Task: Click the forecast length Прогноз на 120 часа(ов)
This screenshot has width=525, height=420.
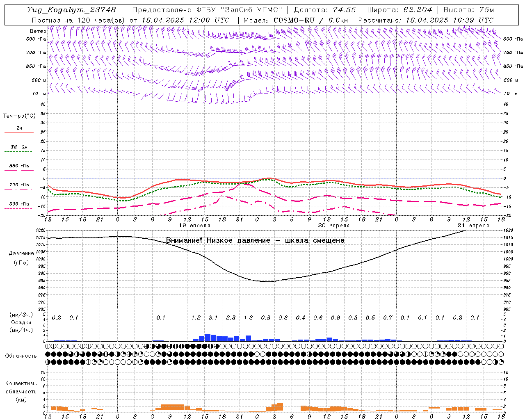Action: (79, 20)
